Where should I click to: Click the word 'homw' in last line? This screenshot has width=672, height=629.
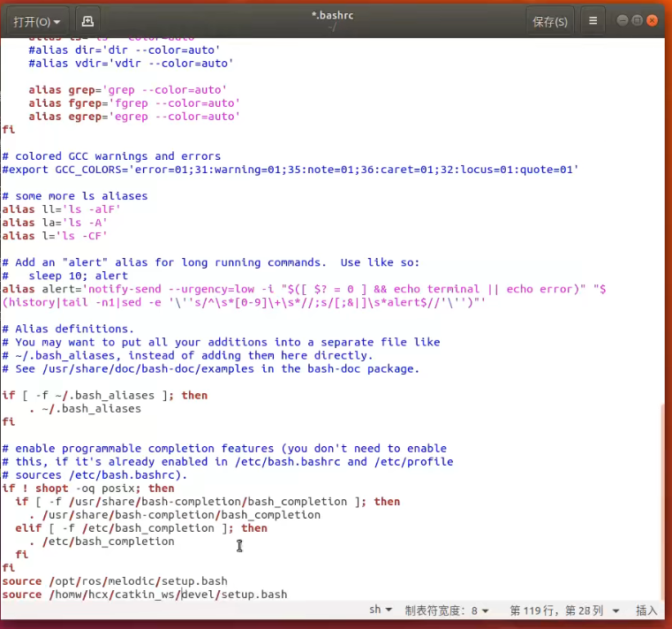68,595
